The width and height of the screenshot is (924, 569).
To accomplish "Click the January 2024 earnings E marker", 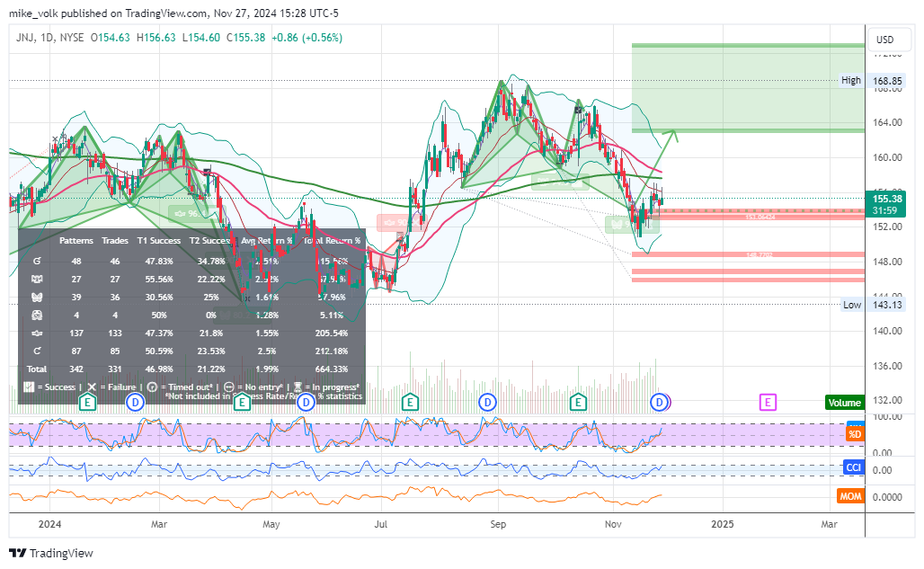I will 87,403.
